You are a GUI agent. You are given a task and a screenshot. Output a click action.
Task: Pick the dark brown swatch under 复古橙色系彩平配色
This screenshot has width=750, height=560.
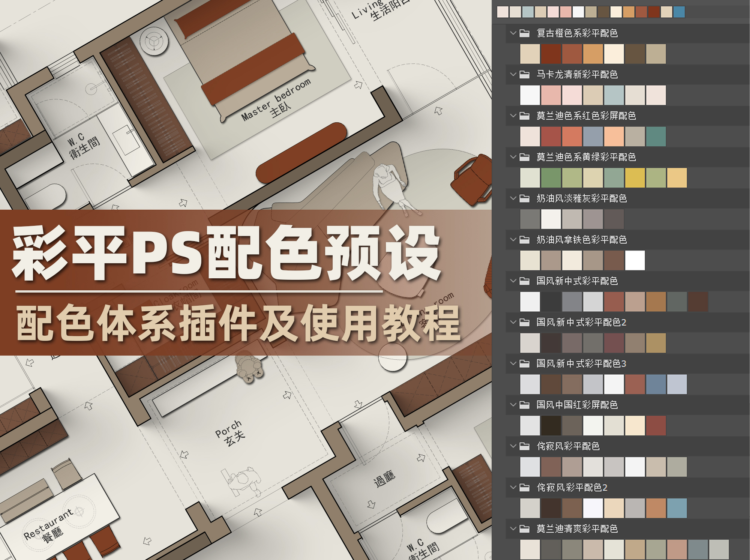click(x=635, y=54)
